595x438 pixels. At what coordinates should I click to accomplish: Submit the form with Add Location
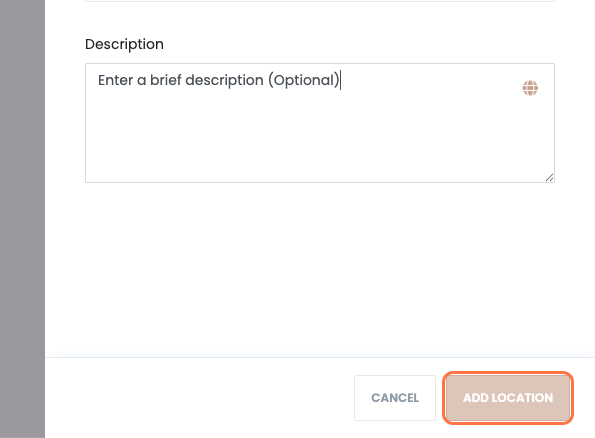tap(508, 398)
